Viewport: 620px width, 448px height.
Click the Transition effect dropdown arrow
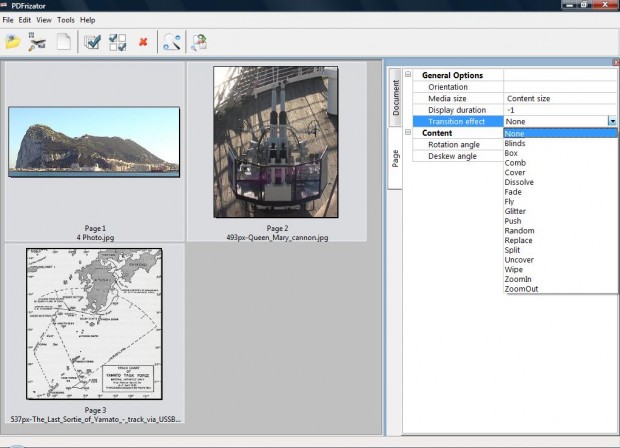click(611, 121)
